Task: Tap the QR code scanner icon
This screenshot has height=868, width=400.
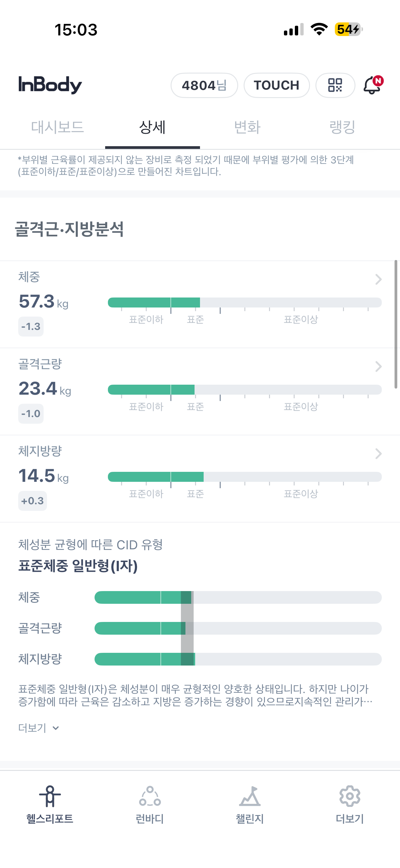Action: tap(335, 85)
